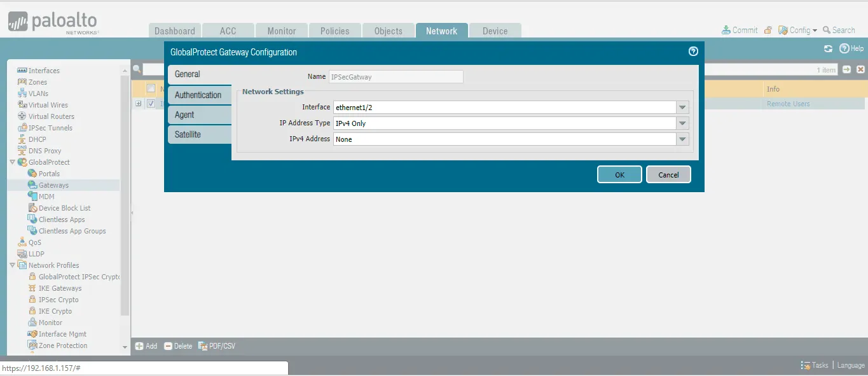Click the refresh icon near Help
Screen dimensions: 868x376
click(x=828, y=48)
